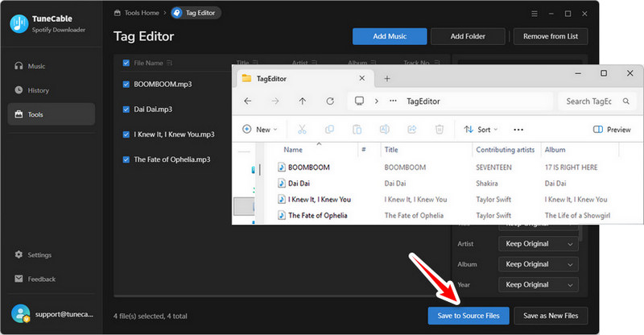The image size is (644, 335).
Task: Open See more ellipsis in Explorer toolbar
Action: (x=518, y=130)
